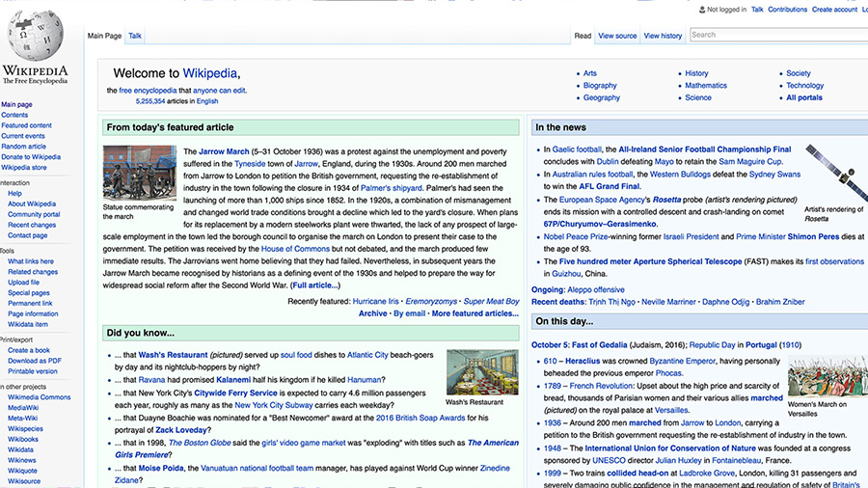Open Contributions link in top bar
This screenshot has width=868, height=488.
[787, 10]
